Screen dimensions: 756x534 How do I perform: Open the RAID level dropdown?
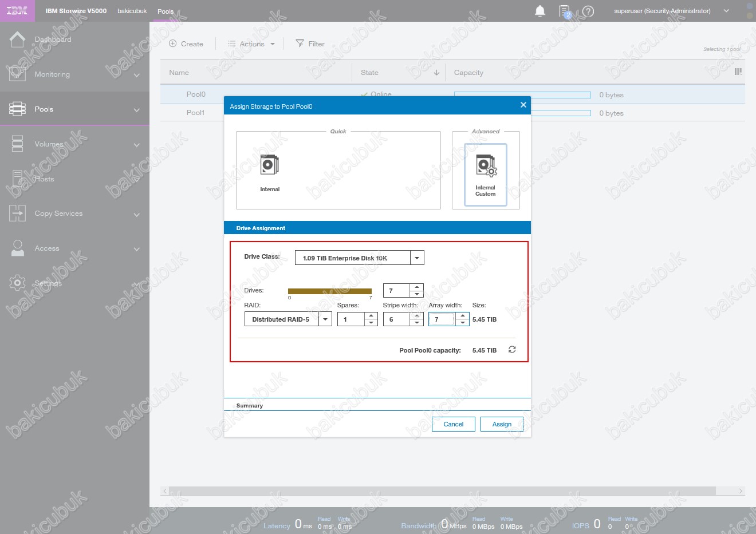coord(325,319)
